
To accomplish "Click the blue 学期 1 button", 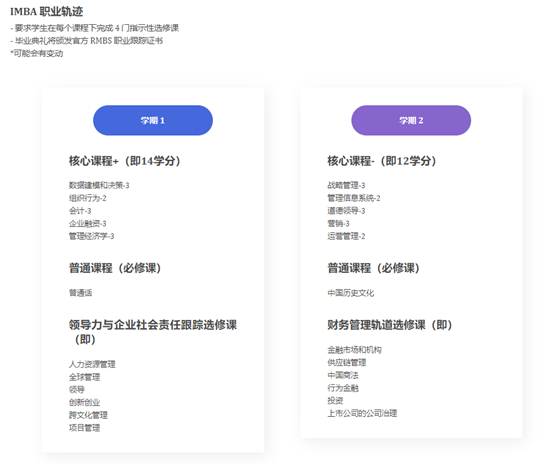I will (x=153, y=120).
